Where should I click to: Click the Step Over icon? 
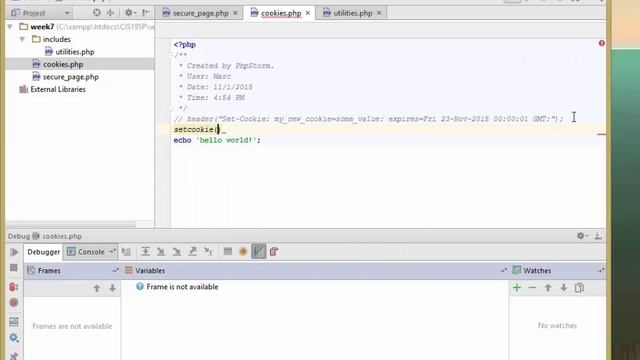(x=145, y=252)
